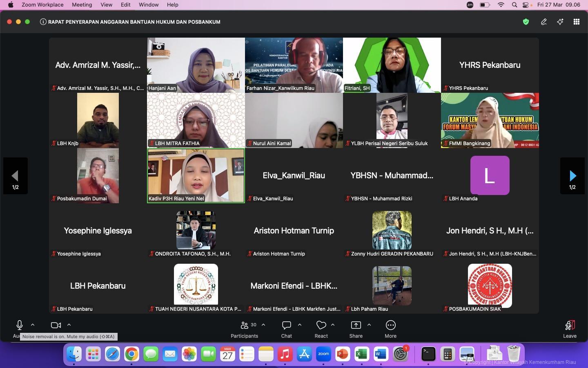The image size is (588, 368).
Task: Click the React heart icon
Action: coord(321,325)
